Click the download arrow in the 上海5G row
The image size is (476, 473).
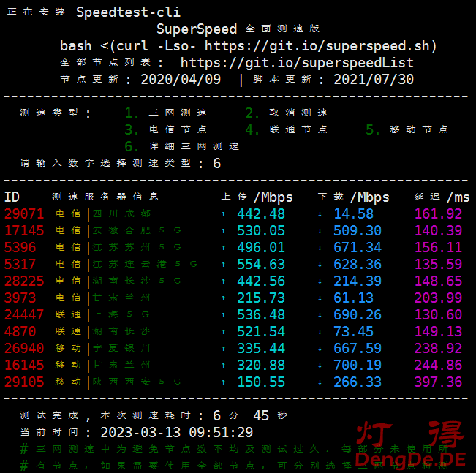click(320, 315)
